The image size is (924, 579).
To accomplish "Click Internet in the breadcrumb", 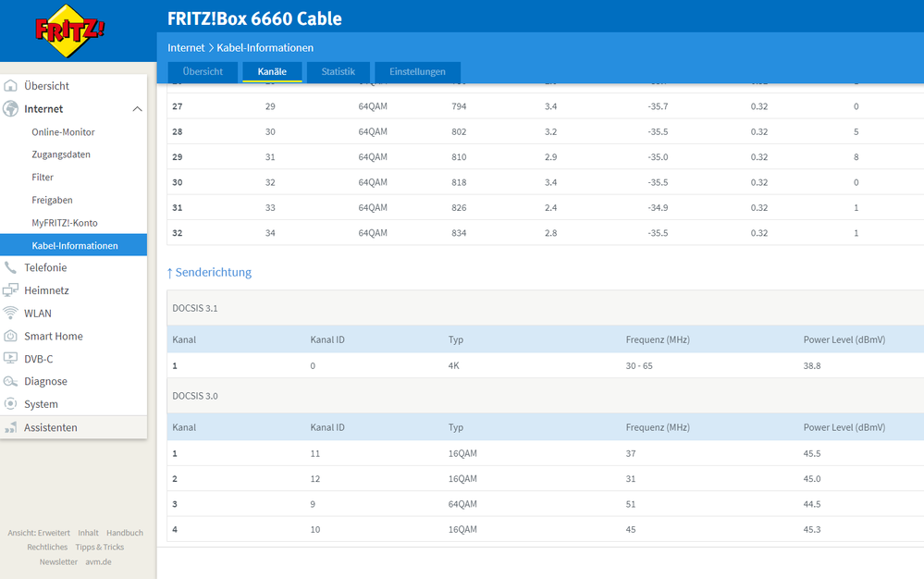I will tap(186, 48).
